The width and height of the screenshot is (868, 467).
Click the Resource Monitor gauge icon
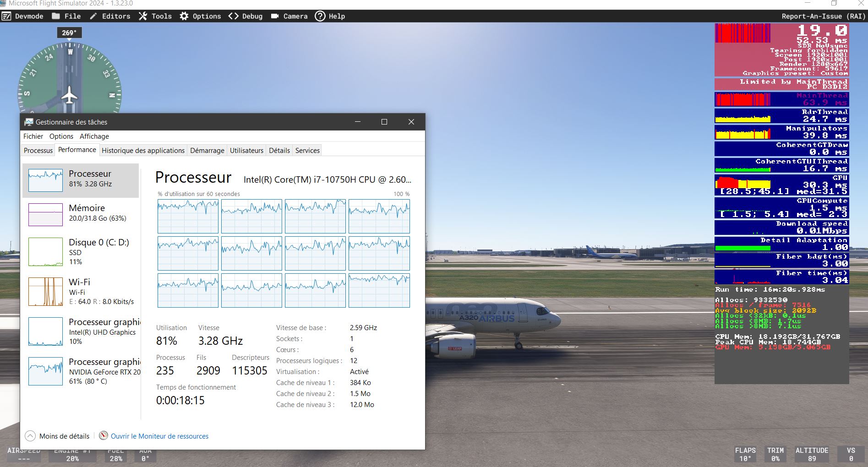104,435
